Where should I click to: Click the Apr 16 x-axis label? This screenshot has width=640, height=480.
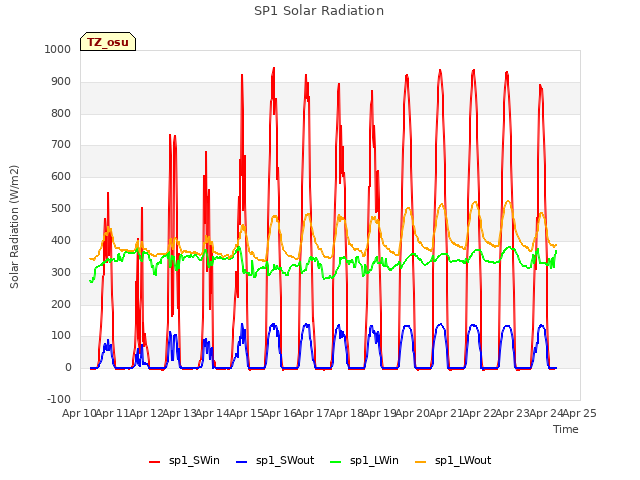pyautogui.click(x=279, y=413)
